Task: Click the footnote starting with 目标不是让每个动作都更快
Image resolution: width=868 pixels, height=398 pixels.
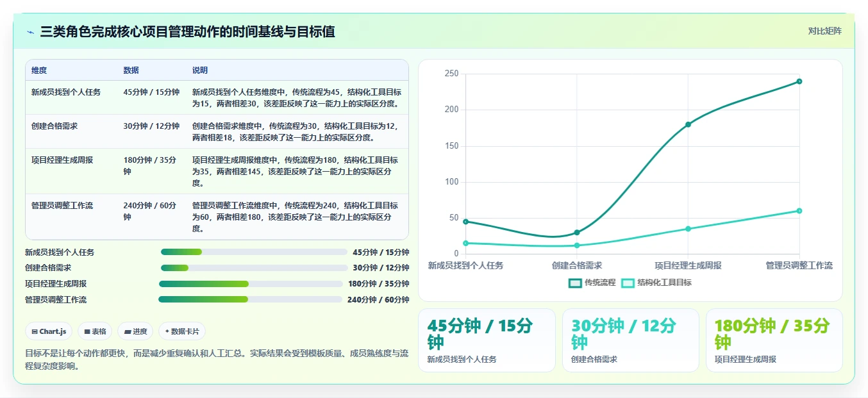Action: [x=216, y=360]
